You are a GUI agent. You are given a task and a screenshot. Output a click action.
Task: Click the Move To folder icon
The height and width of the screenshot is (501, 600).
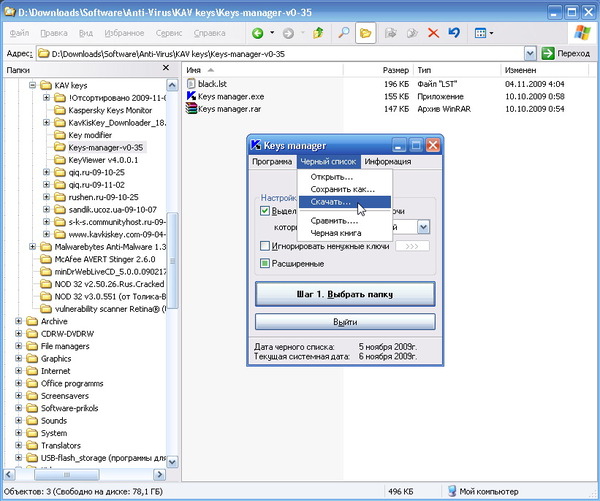click(x=390, y=33)
